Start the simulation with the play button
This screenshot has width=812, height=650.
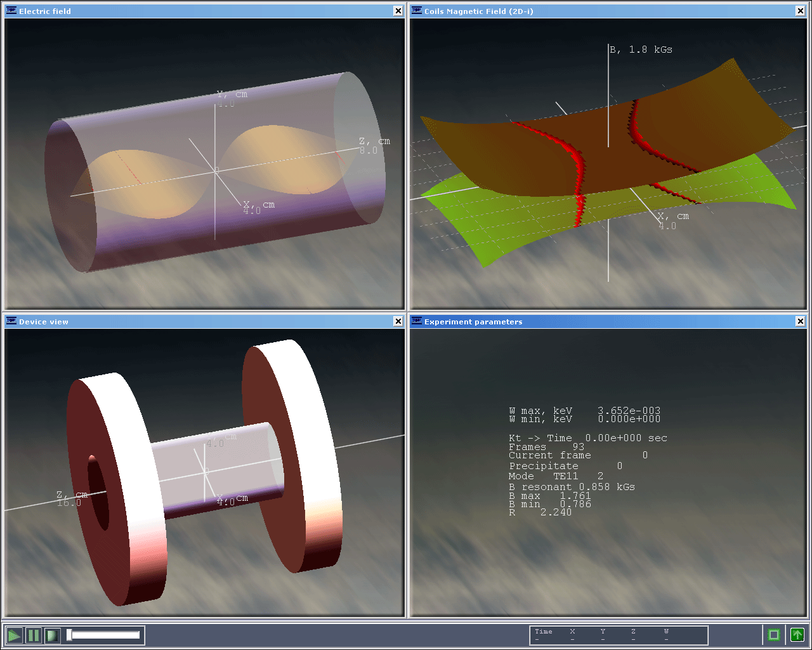pos(14,635)
